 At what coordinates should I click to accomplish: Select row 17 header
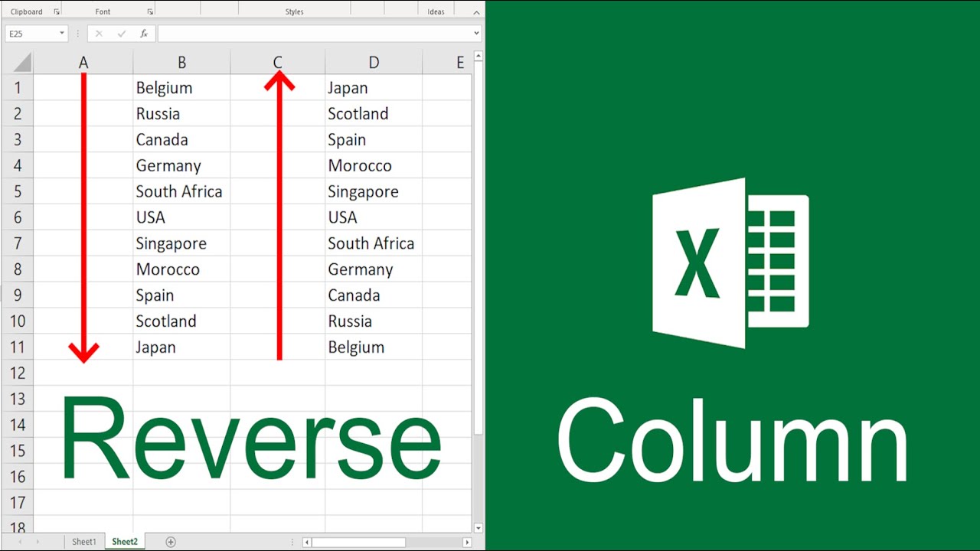pyautogui.click(x=18, y=503)
